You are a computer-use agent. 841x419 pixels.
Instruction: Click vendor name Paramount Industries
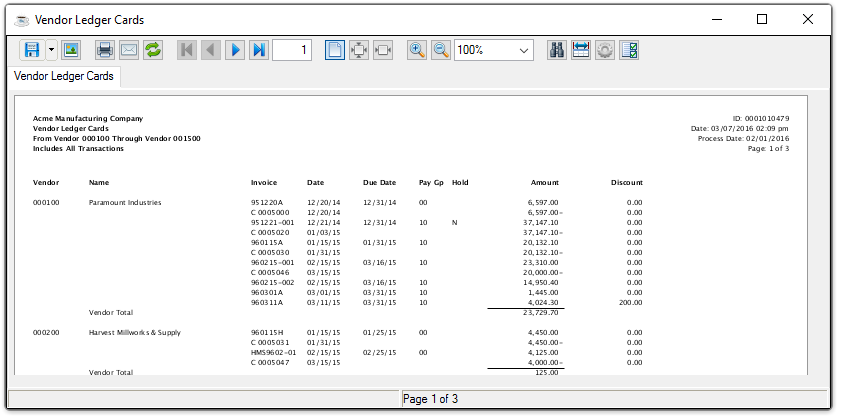[125, 203]
